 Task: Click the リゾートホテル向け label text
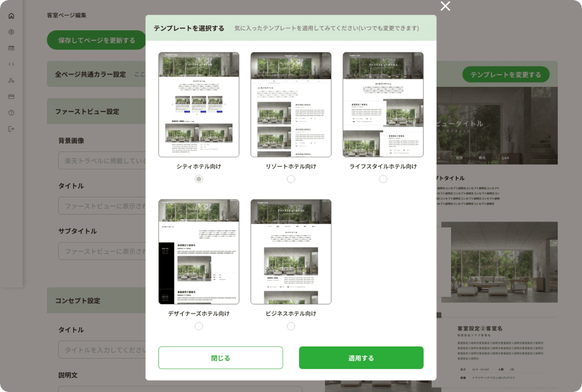click(x=291, y=166)
